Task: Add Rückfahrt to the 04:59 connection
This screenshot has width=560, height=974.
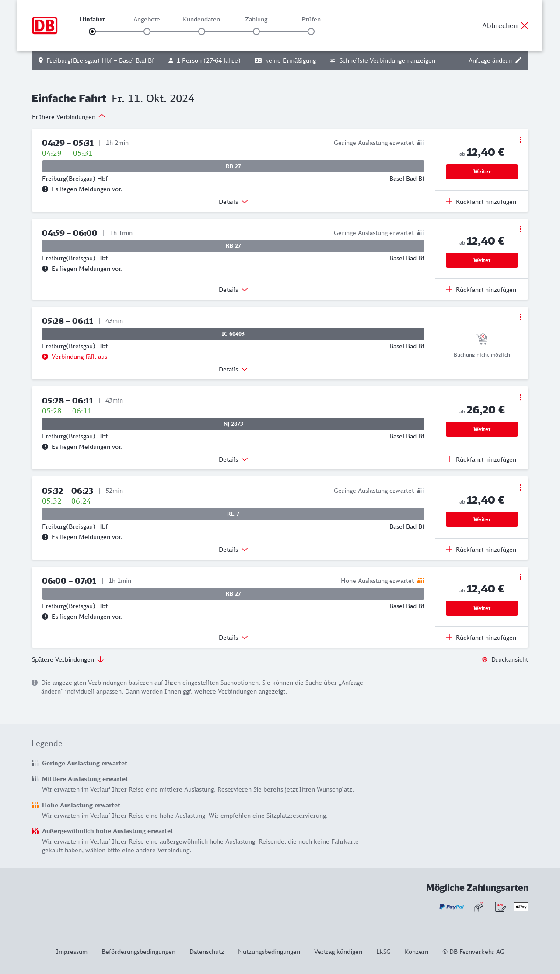Action: click(481, 290)
